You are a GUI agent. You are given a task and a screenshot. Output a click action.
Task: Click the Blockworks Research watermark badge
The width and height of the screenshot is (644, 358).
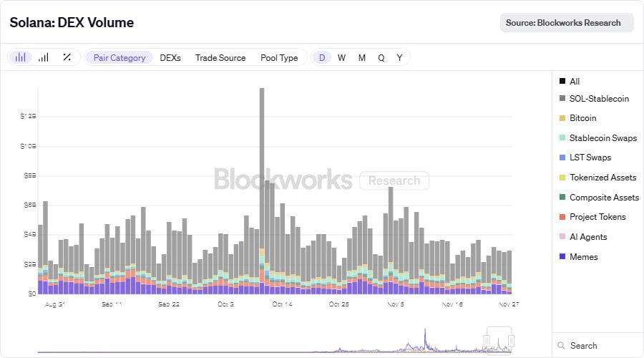point(394,180)
